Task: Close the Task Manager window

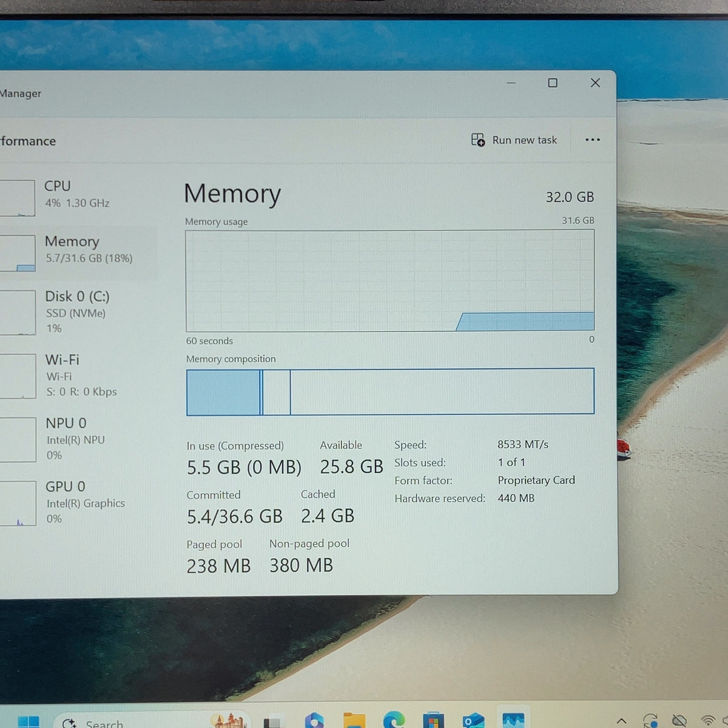Action: click(x=595, y=83)
